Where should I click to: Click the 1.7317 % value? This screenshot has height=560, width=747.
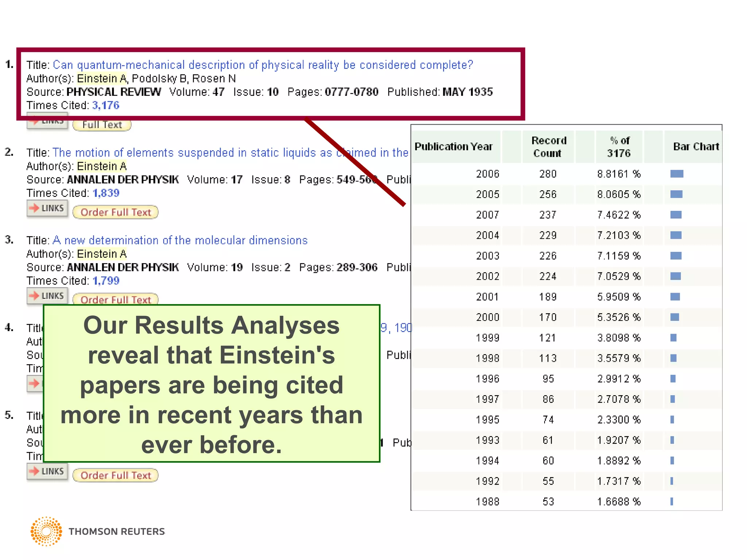[619, 481]
